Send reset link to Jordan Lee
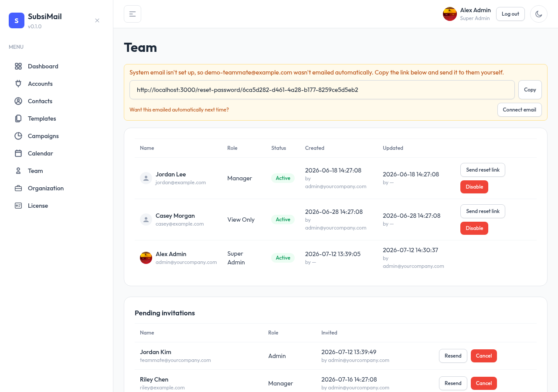This screenshot has height=392, width=558. pos(483,170)
